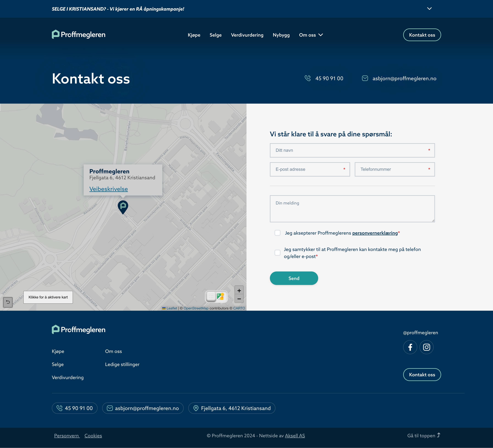
Task: Click 'Gå til toppen' to return up
Action: 424,435
